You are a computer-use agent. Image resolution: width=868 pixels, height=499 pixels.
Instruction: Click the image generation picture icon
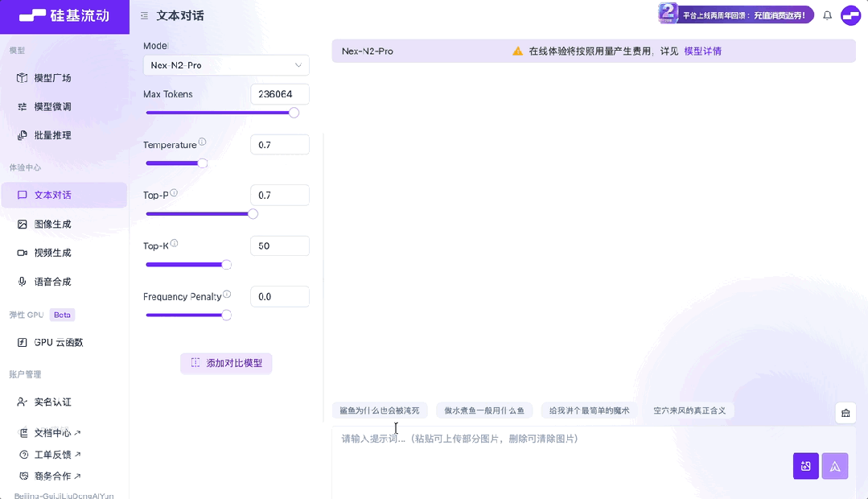[23, 225]
